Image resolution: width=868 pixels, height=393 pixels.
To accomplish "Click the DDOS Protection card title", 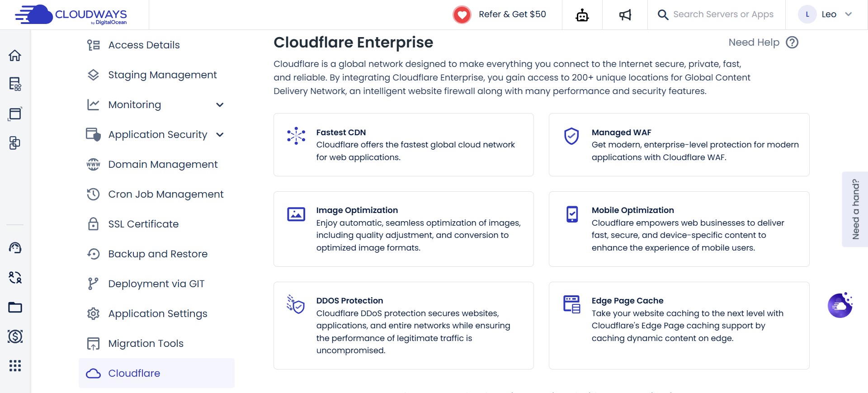I will [349, 301].
